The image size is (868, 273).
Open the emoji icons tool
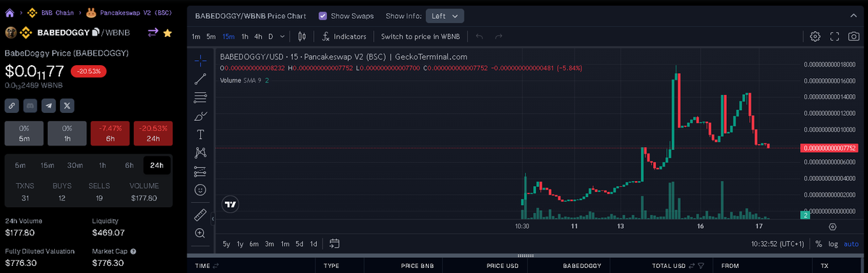click(200, 190)
